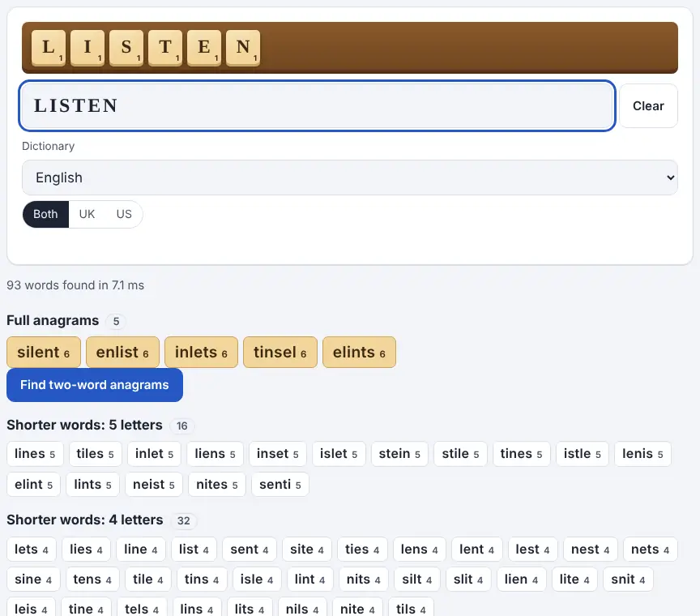The image size is (700, 616).
Task: Find two-word anagrams
Action: coord(95,385)
